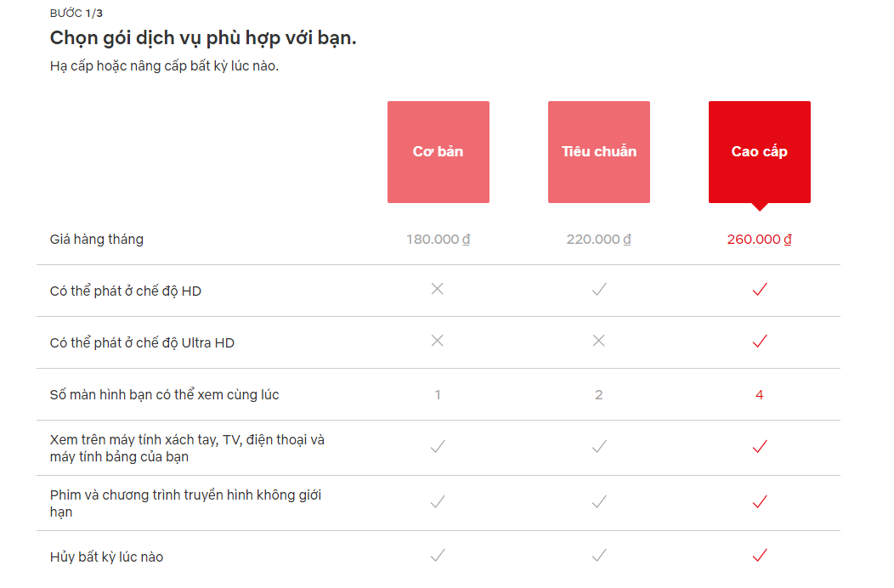Click red HD checkmark under Cao cấp
The image size is (894, 588).
[760, 289]
